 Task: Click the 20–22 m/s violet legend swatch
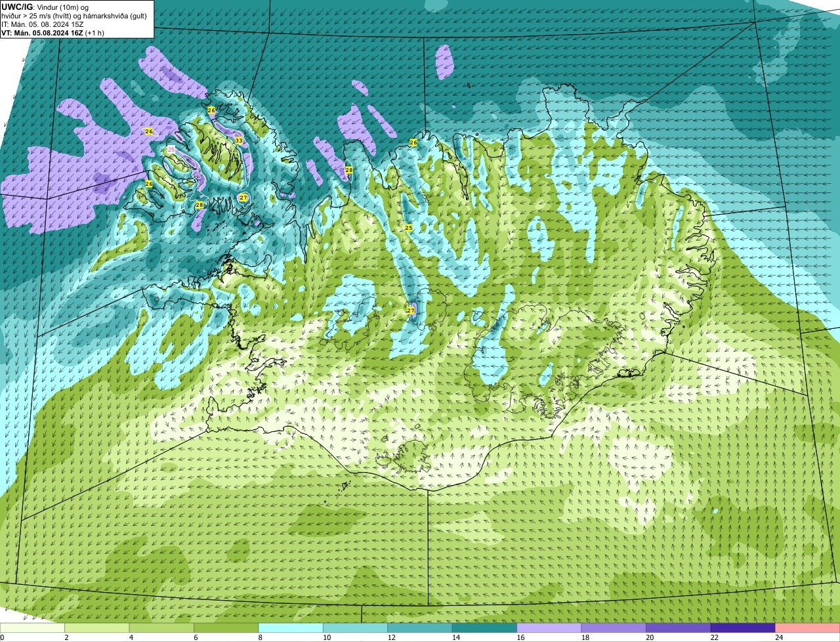[x=679, y=628]
